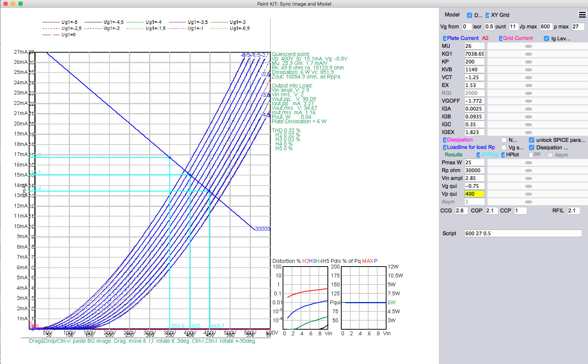Click the KG1 slider handle
This screenshot has height=364, width=588.
[529, 54]
